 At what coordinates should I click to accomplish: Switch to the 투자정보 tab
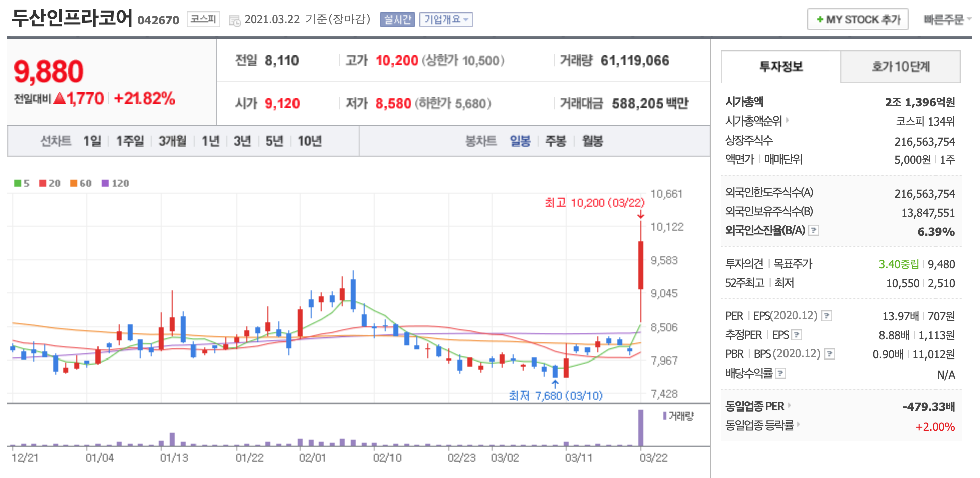[x=780, y=67]
